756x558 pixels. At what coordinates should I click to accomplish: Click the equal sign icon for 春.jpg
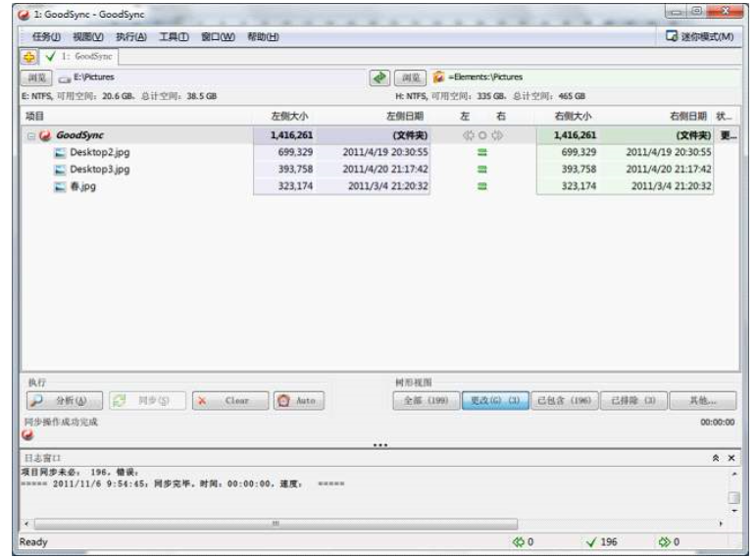tap(482, 186)
